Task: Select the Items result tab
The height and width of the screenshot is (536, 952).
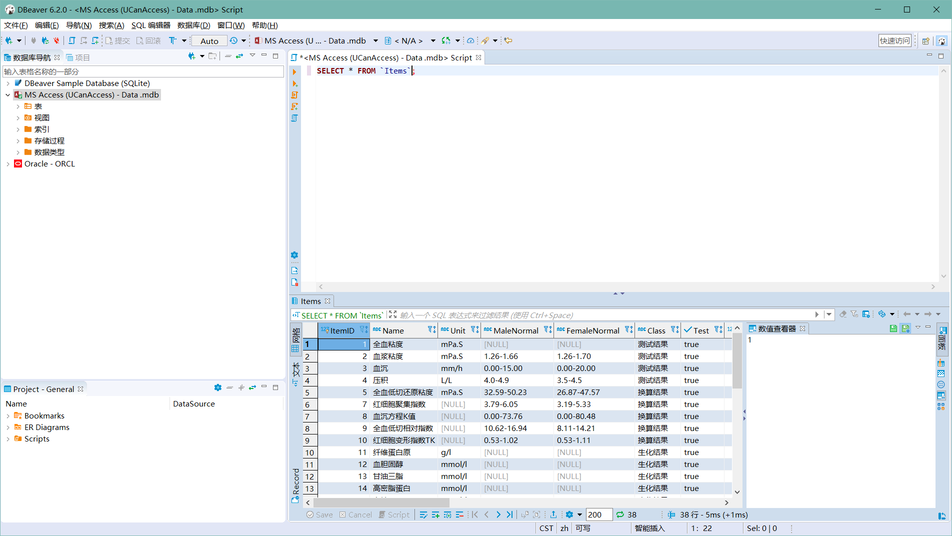Action: pos(310,301)
